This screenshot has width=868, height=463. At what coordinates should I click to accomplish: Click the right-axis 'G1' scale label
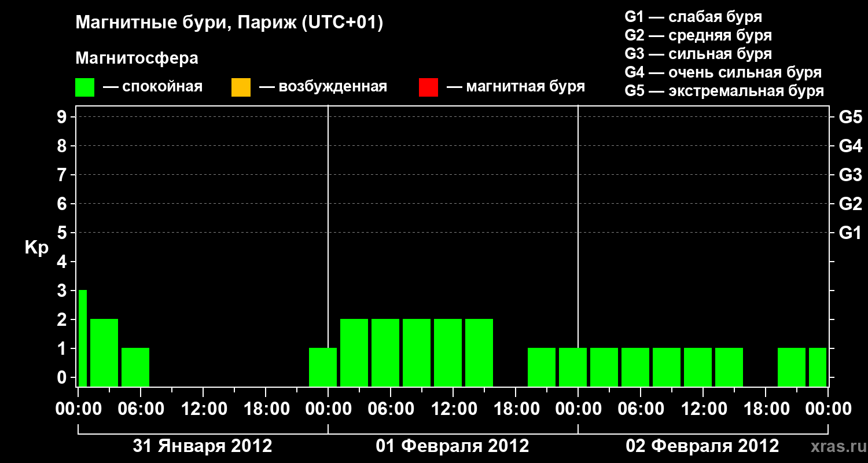tap(851, 233)
